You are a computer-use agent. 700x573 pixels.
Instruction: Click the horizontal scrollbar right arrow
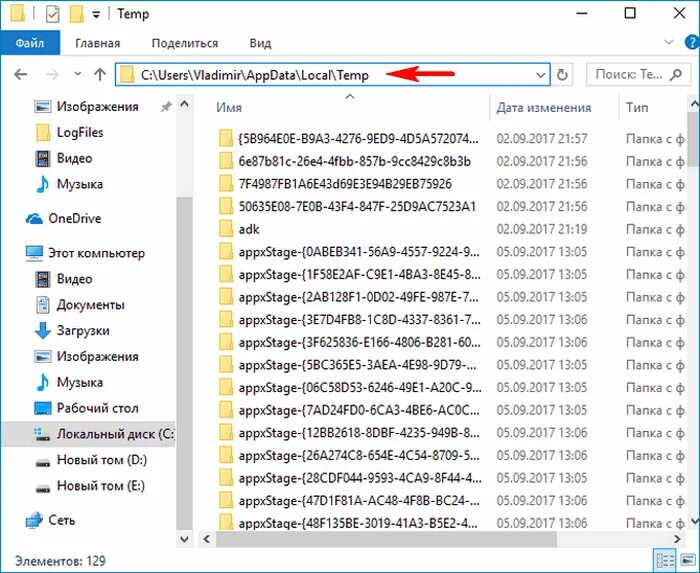click(677, 539)
